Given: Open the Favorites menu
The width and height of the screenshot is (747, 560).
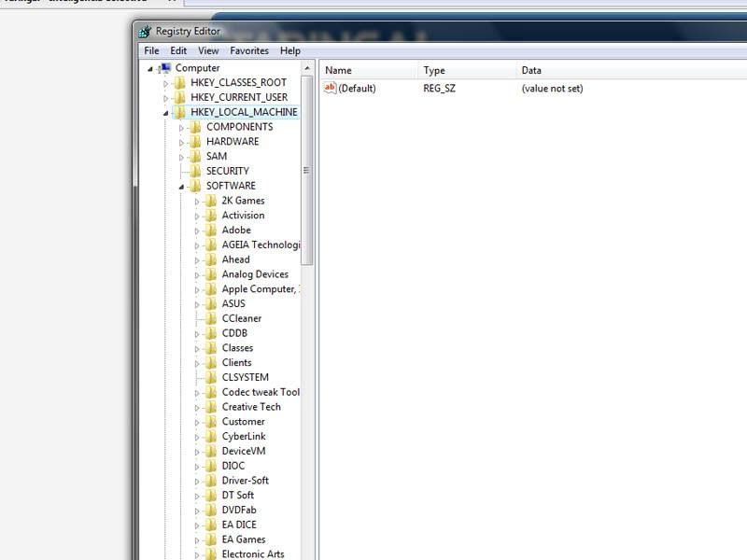Looking at the screenshot, I should pyautogui.click(x=249, y=50).
